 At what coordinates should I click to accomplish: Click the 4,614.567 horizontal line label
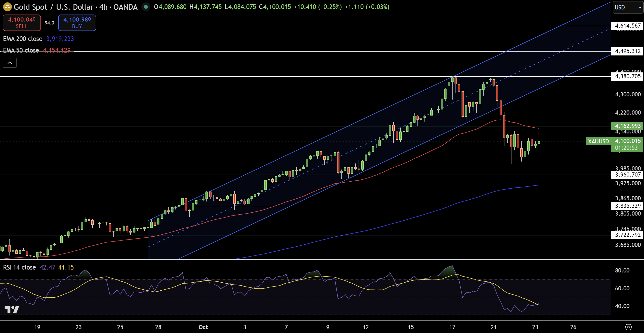coord(628,26)
